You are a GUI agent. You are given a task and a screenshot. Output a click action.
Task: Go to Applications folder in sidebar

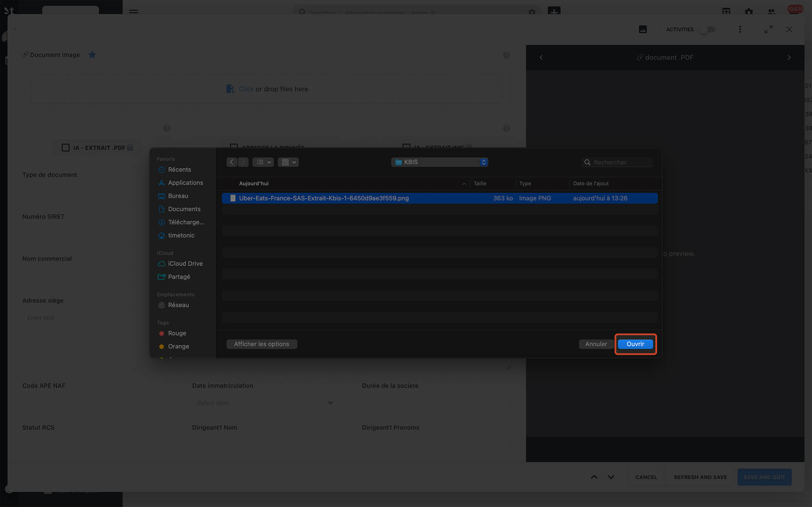click(x=185, y=183)
